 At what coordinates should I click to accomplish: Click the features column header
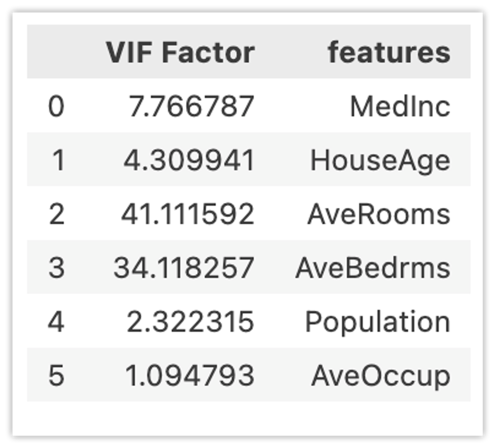tap(389, 52)
